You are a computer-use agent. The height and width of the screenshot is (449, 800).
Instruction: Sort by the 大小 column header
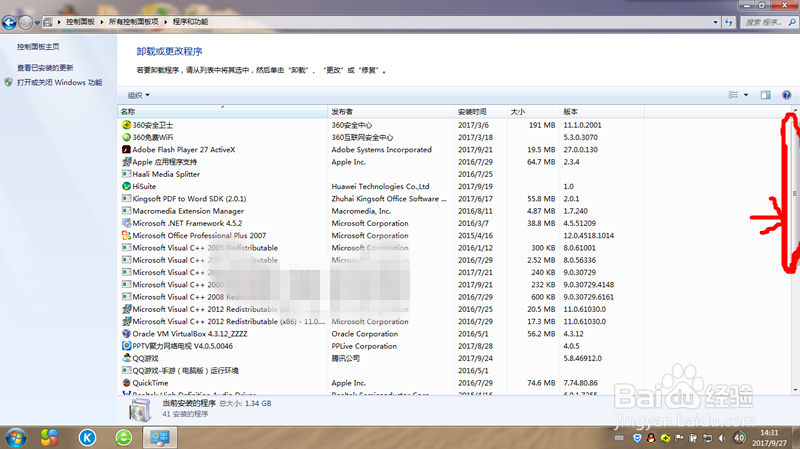click(x=533, y=111)
